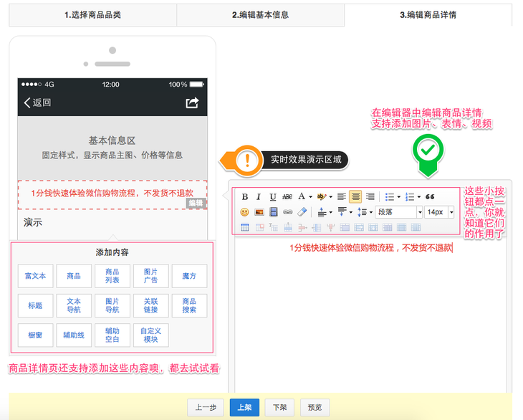
Task: Insert a video with film icon
Action: 274,212
